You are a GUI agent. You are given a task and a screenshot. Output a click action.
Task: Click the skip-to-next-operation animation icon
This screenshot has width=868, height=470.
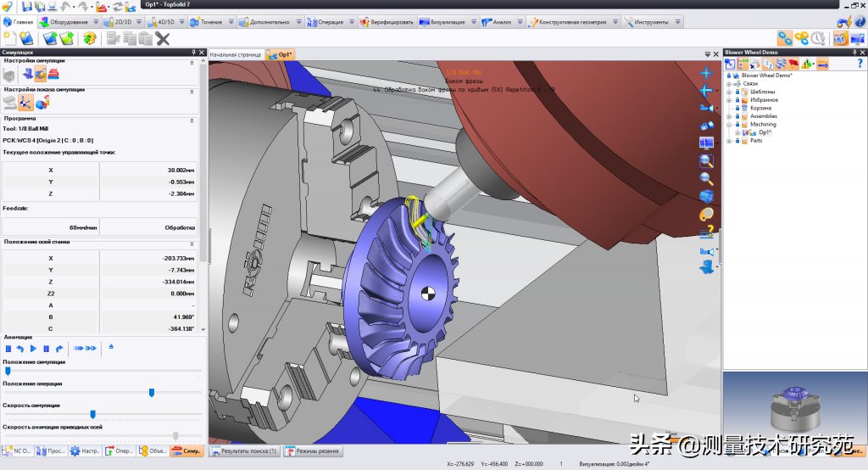[92, 349]
